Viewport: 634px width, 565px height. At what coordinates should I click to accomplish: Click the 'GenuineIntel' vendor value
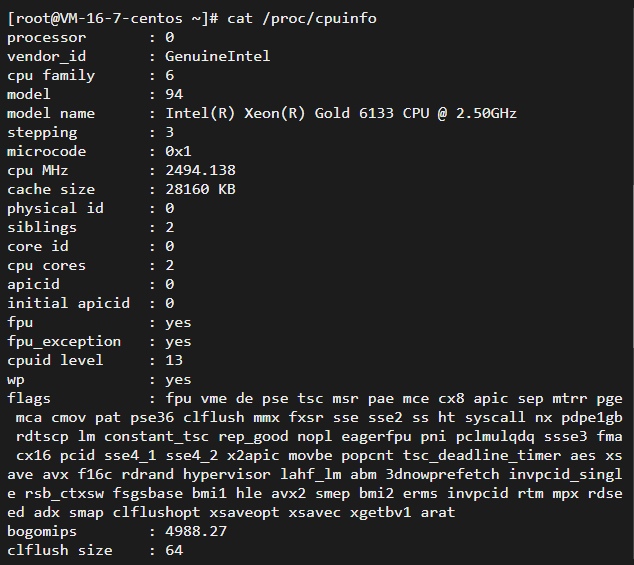click(x=218, y=56)
